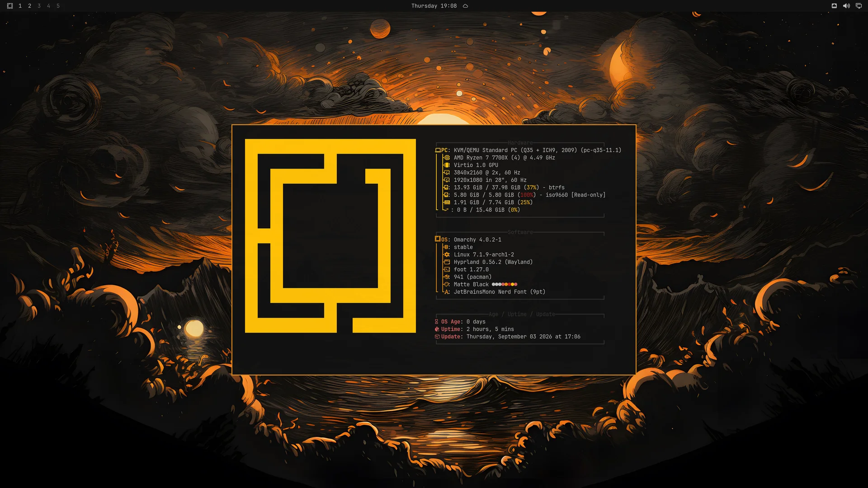Switch to workspace 1
Viewport: 868px width, 488px height.
(x=20, y=6)
